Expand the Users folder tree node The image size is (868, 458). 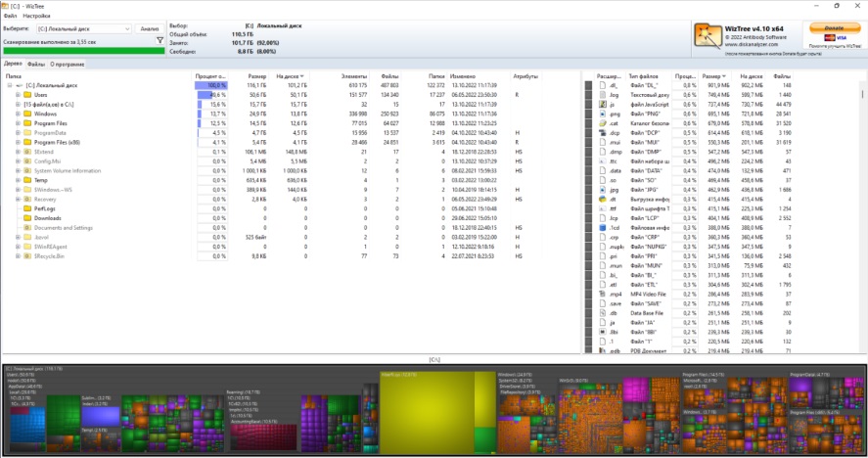pyautogui.click(x=18, y=95)
